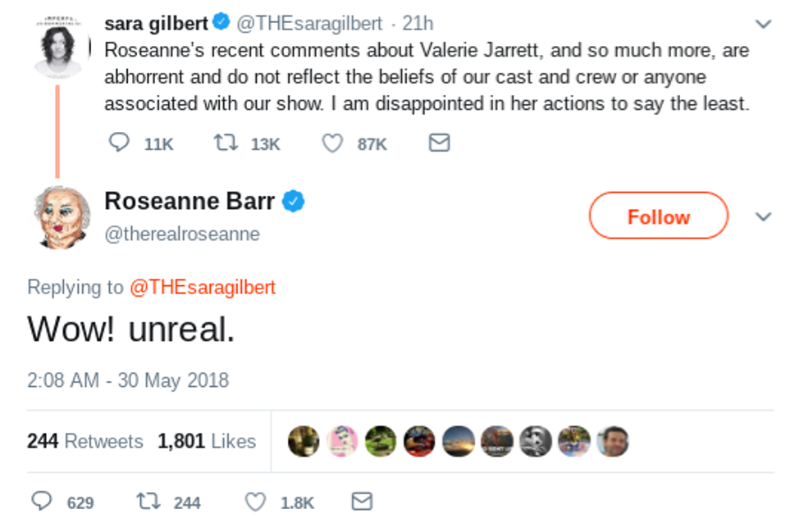The width and height of the screenshot is (804, 532).
Task: Open dropdown chevron next to Follow button
Action: pos(764,216)
